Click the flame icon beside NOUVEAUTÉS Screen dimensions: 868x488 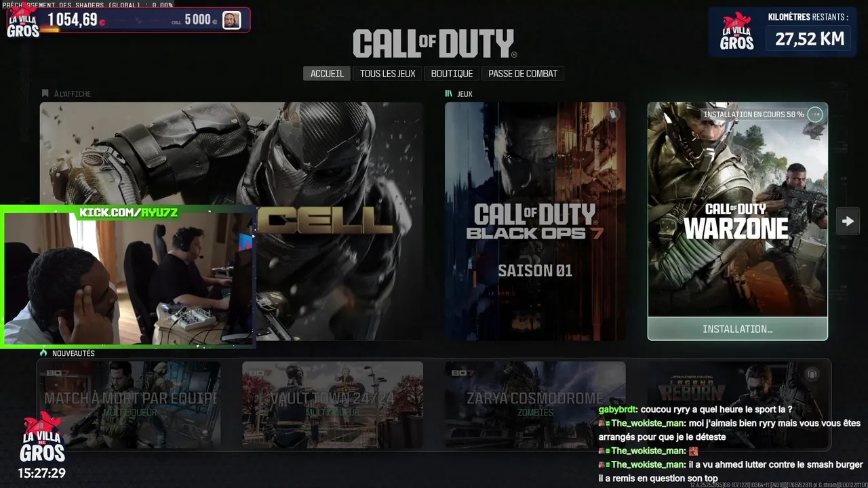43,353
